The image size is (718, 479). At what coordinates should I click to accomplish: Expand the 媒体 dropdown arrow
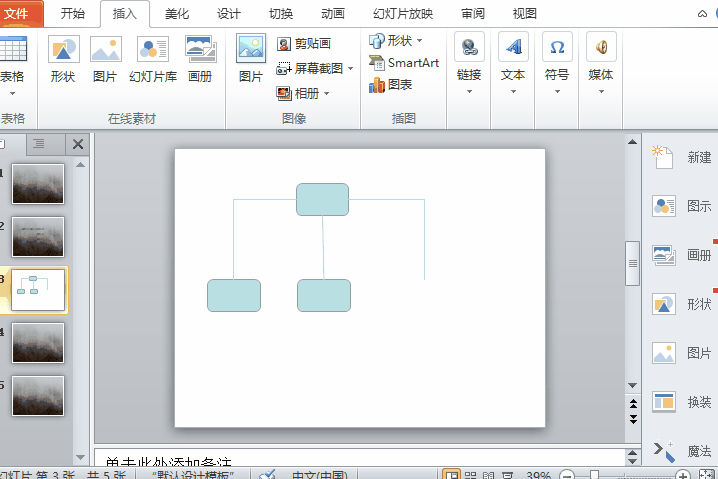pos(601,92)
